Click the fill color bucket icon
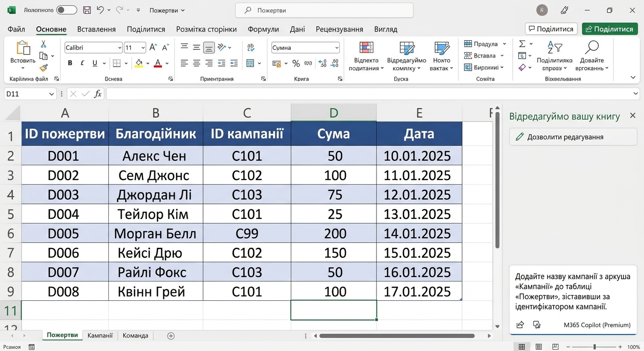Viewport: 644px width, 351px height. (139, 63)
